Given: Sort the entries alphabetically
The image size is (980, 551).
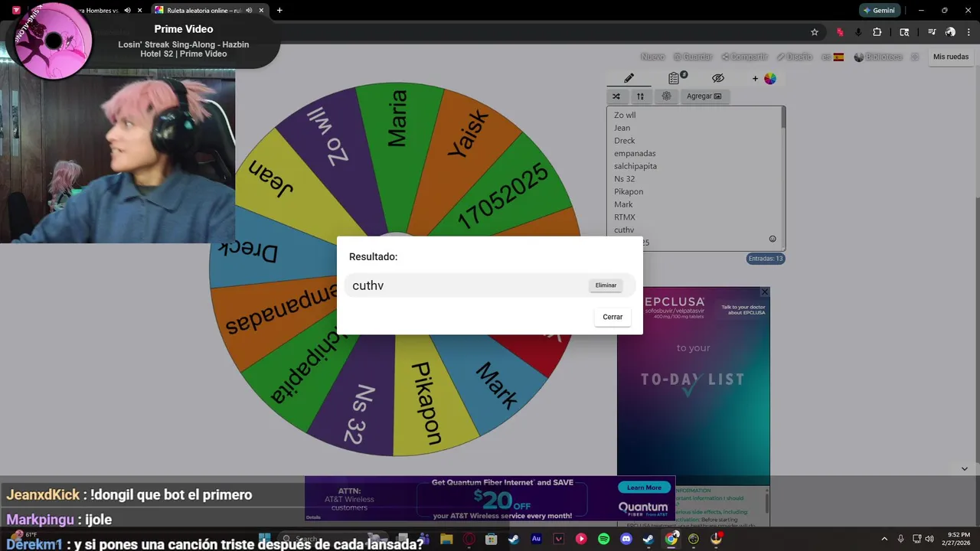Looking at the screenshot, I should (x=640, y=96).
